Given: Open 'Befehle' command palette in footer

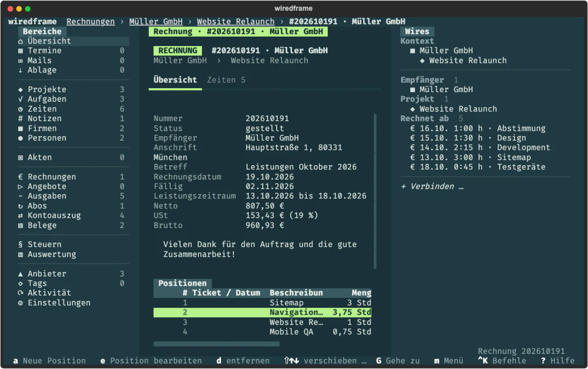Looking at the screenshot, I should coord(502,361).
